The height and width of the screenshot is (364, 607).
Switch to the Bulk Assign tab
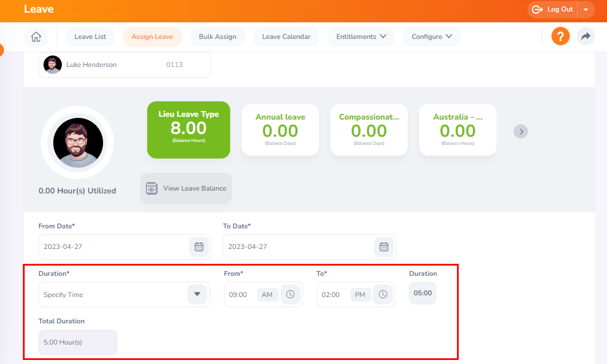click(218, 36)
